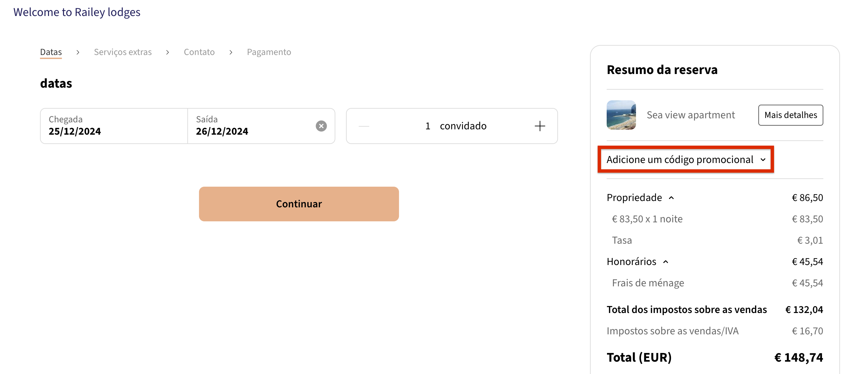Clear the selected dates with X icon
Screen dimensions: 868x374
click(x=321, y=126)
